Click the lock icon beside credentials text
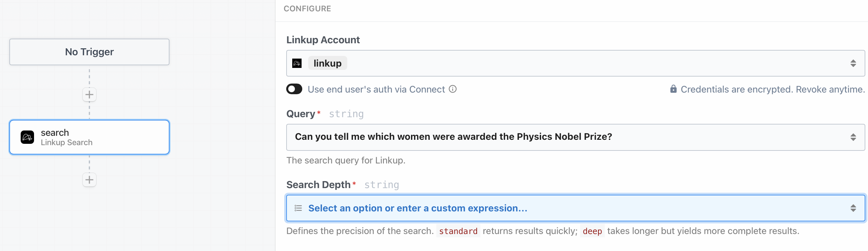This screenshot has width=868, height=251. (x=673, y=89)
